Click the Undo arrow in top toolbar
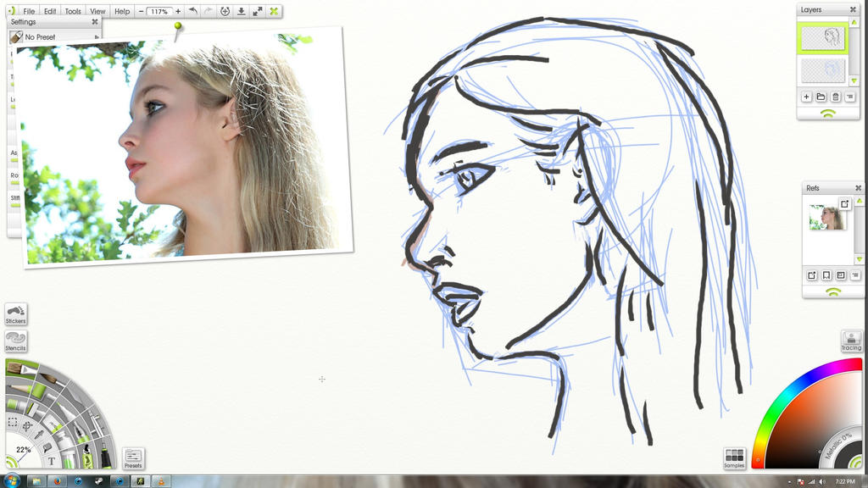Screen dimensions: 868x488 pyautogui.click(x=192, y=11)
